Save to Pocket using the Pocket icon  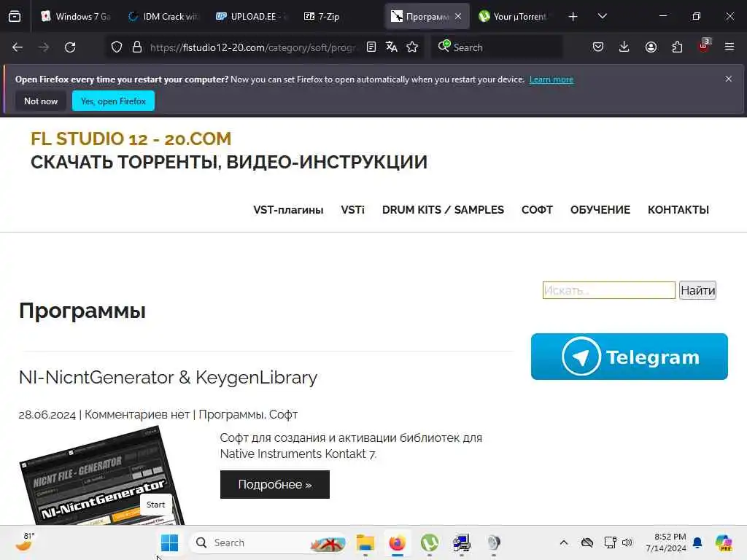pos(598,47)
